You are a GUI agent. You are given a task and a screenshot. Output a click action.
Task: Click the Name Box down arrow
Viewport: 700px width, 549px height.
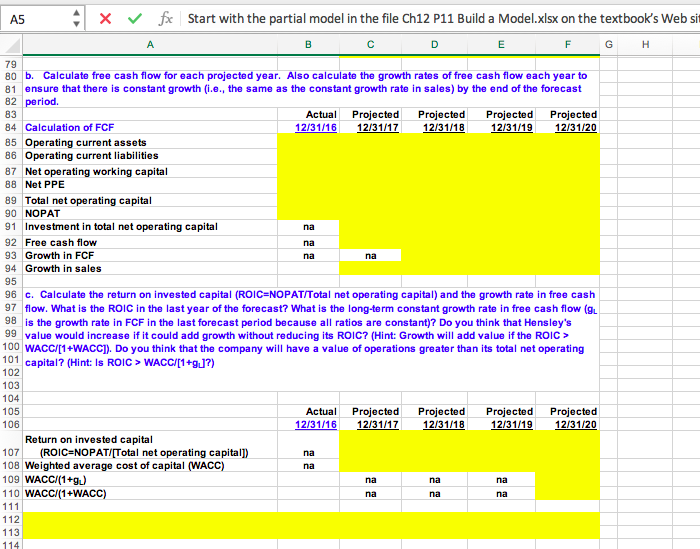coord(76,24)
